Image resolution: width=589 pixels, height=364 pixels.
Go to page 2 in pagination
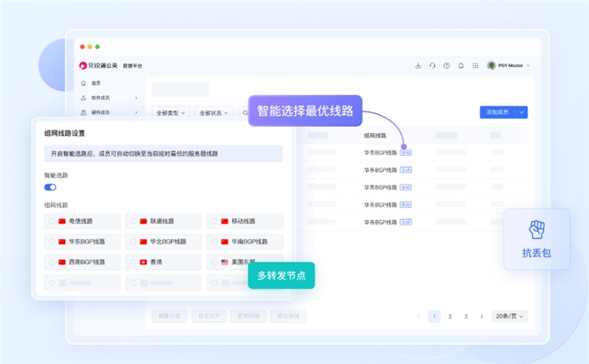pyautogui.click(x=449, y=317)
